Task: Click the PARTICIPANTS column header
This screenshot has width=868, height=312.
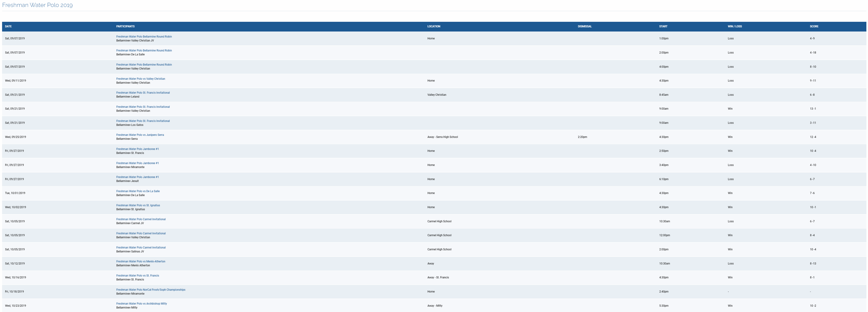Action: point(125,26)
